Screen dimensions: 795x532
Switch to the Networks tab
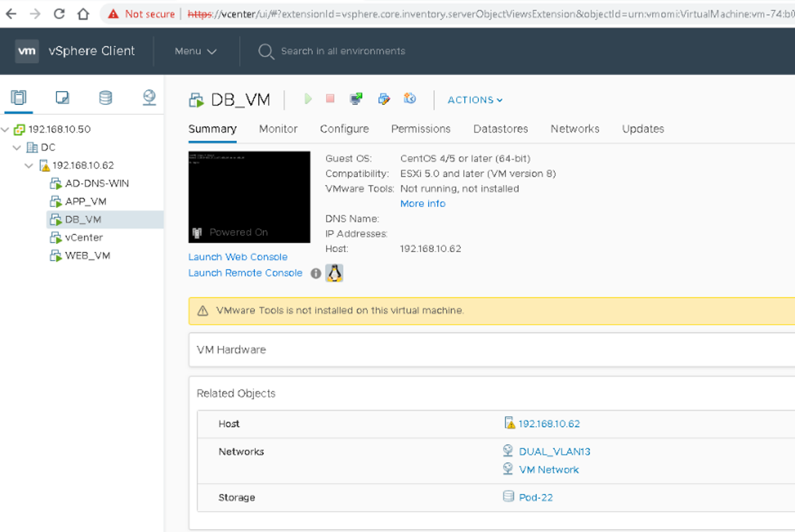[x=575, y=128]
